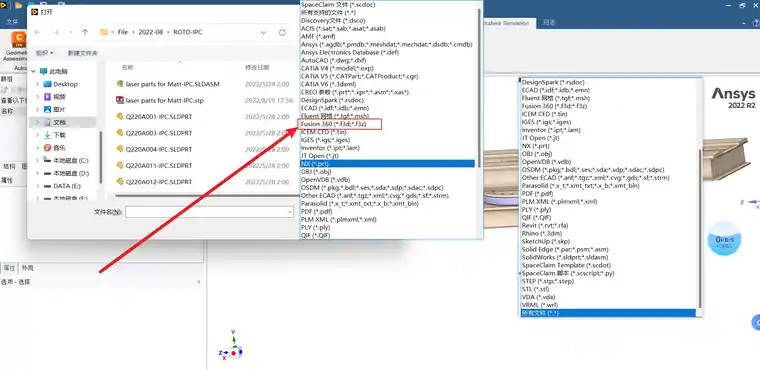The width and height of the screenshot is (760, 370).
Task: Select the 文档 folder icon
Action: pos(48,122)
